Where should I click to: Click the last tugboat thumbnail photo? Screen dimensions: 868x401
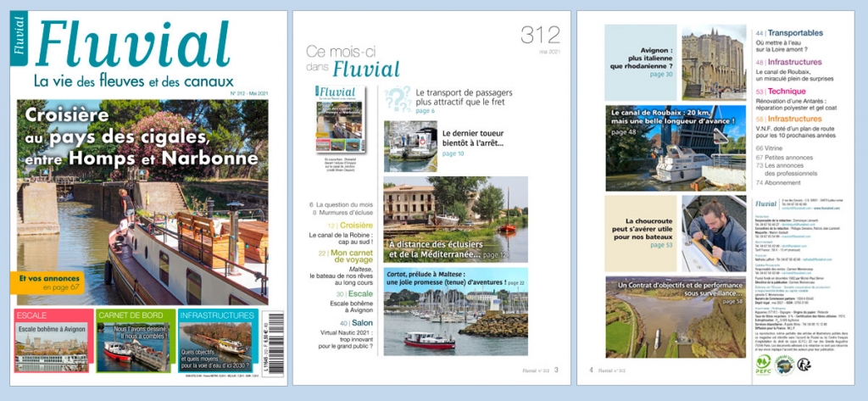tap(410, 146)
